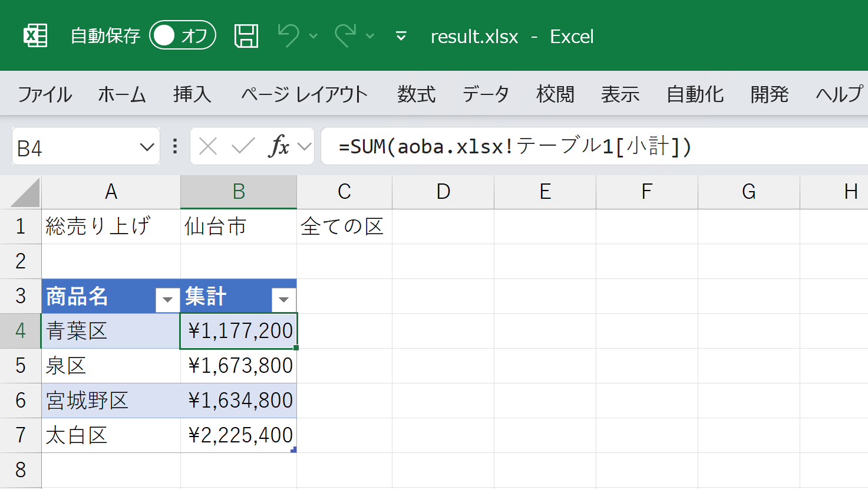
Task: Select column G header
Action: point(749,192)
